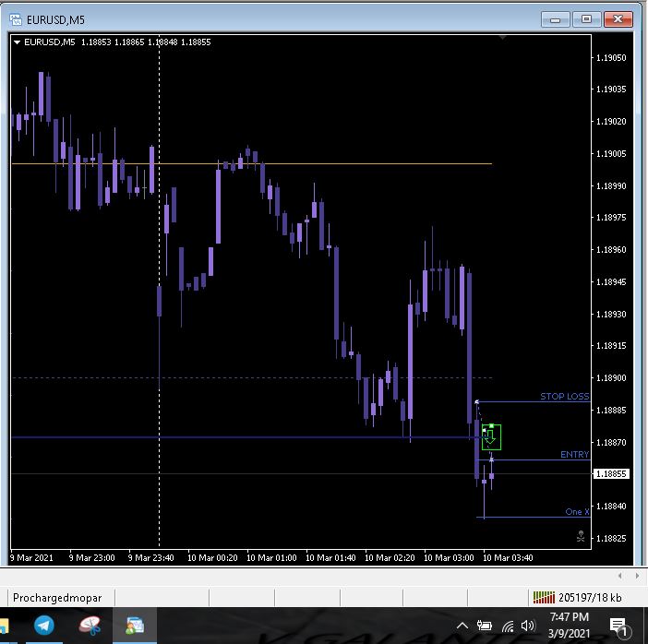648x644 pixels.
Task: Select the green sell arrow trade marker
Action: pyautogui.click(x=491, y=437)
